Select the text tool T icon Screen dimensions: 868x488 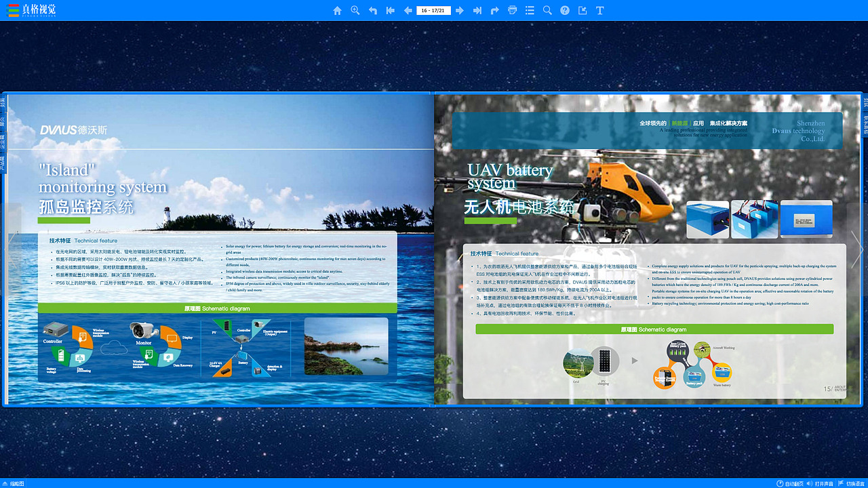coord(600,10)
